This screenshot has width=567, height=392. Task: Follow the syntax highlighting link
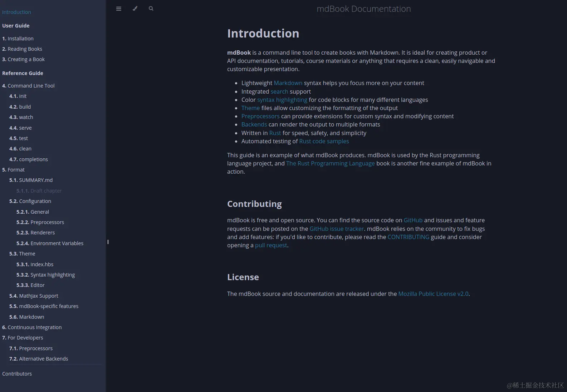click(x=282, y=100)
